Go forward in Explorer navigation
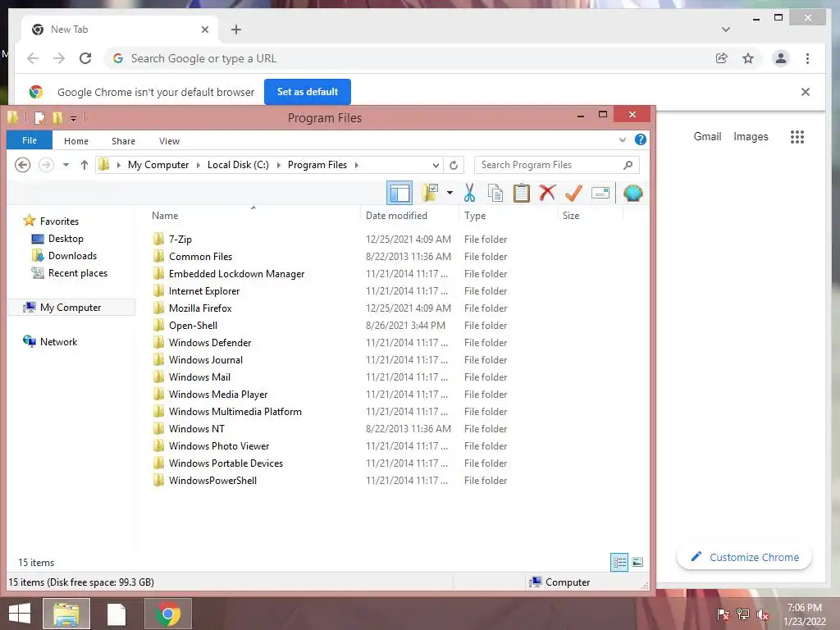 [x=47, y=165]
